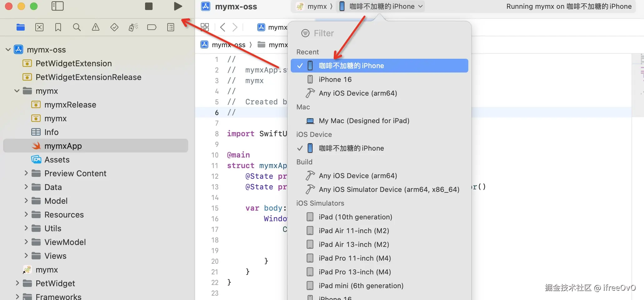
Task: Open the Find navigator magnifier icon
Action: [x=77, y=27]
